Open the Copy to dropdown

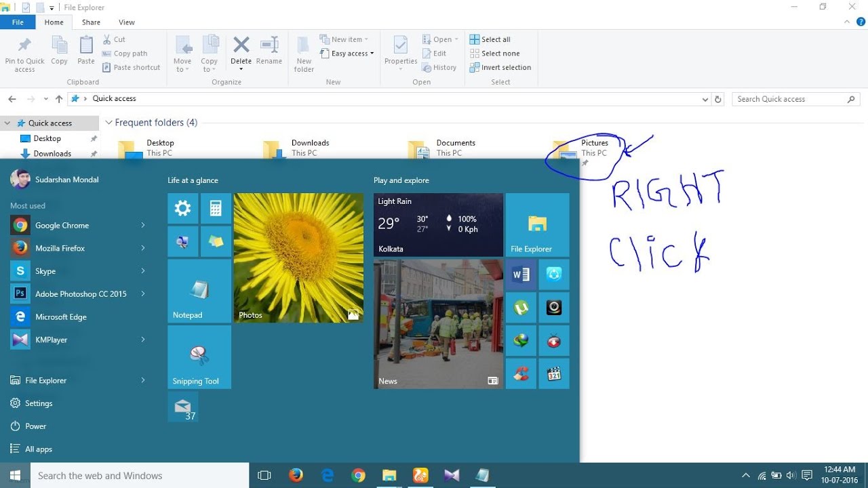pos(210,54)
